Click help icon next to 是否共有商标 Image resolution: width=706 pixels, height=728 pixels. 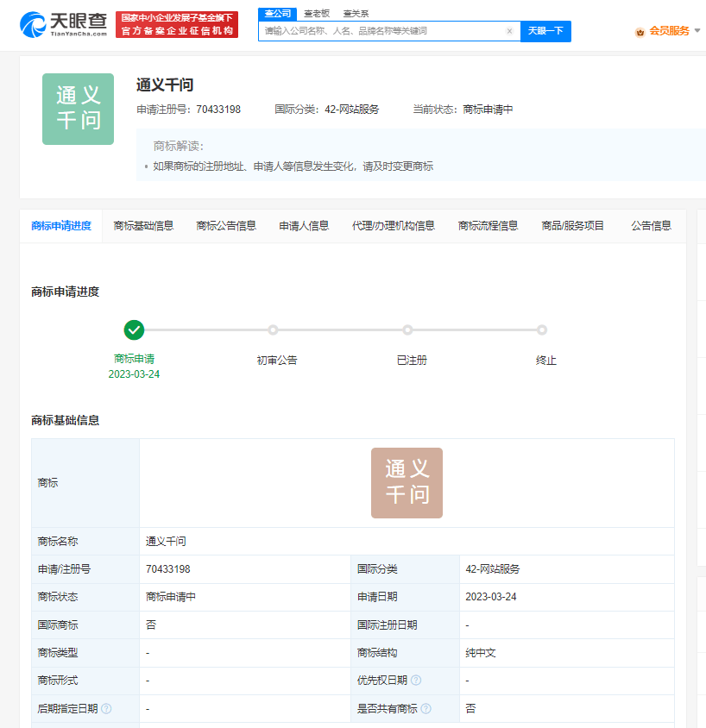pyautogui.click(x=425, y=708)
